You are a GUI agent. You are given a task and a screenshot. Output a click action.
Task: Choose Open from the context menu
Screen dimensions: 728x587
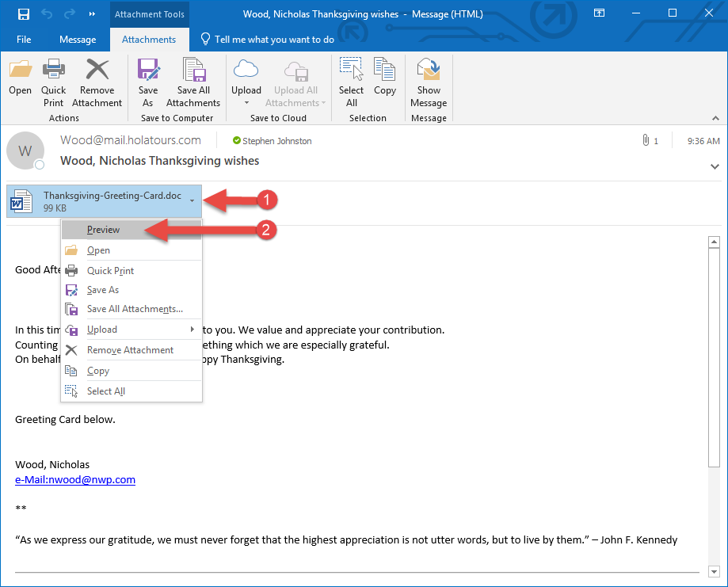click(131, 250)
